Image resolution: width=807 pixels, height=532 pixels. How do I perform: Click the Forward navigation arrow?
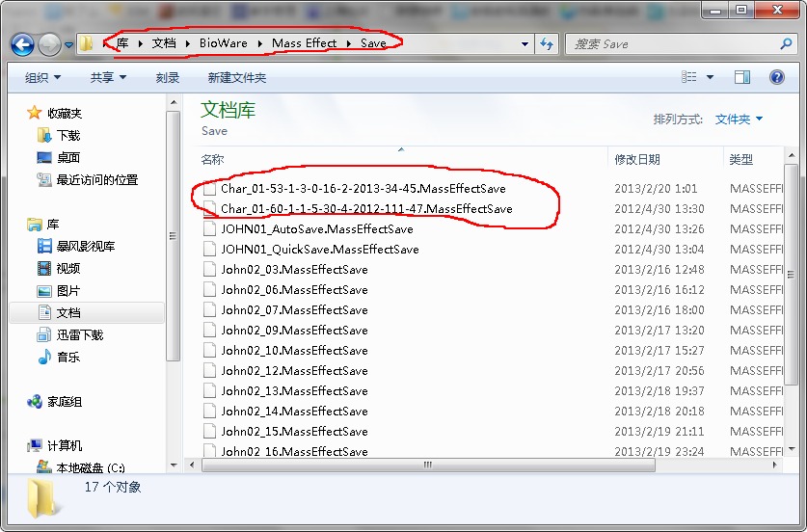click(x=49, y=44)
